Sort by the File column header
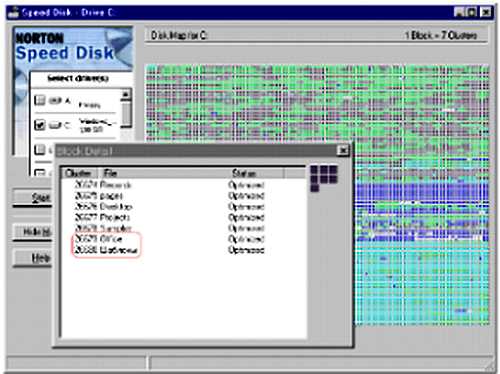500x374 pixels. point(163,173)
